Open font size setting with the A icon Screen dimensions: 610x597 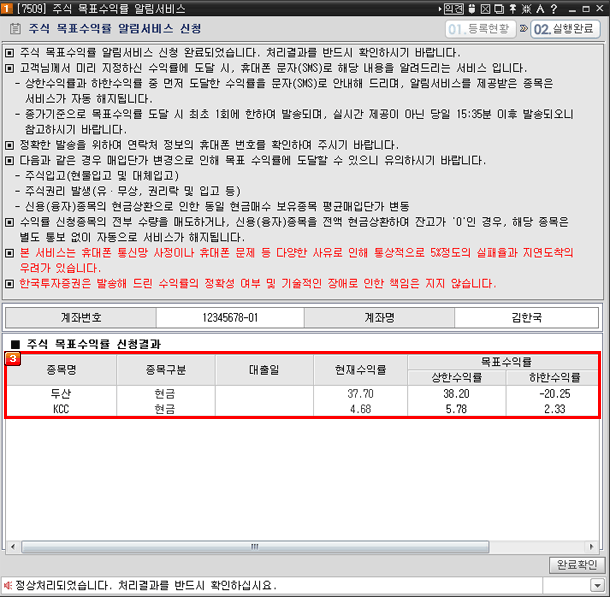click(x=540, y=9)
